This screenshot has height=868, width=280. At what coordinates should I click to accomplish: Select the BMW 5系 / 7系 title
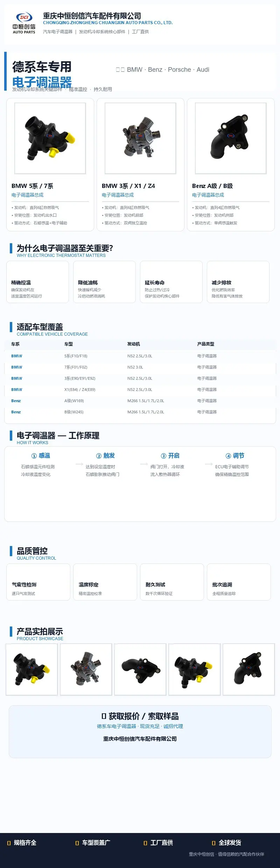[x=32, y=186]
